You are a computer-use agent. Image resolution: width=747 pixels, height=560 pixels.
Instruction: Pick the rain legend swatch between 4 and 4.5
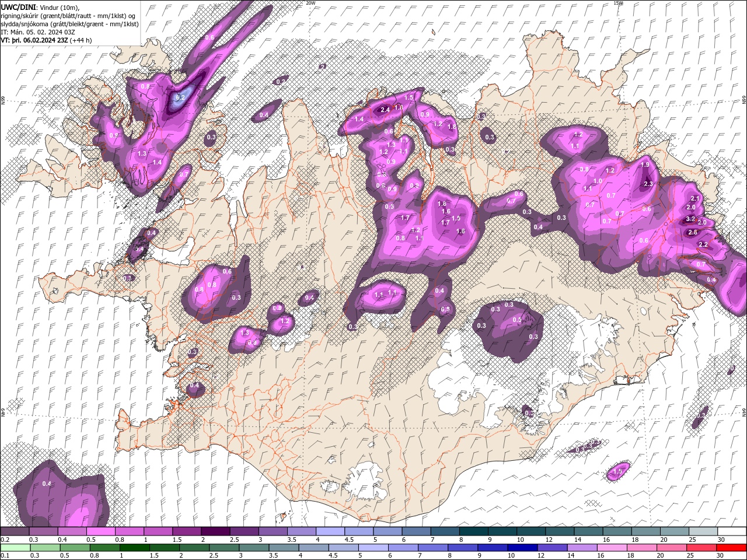314,548
